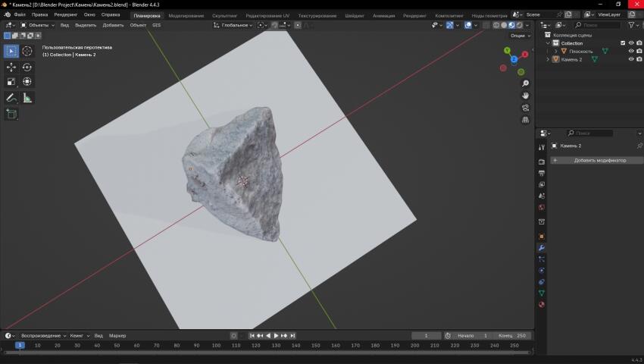Toggle the pin icon beside Камень 2

coord(639,146)
